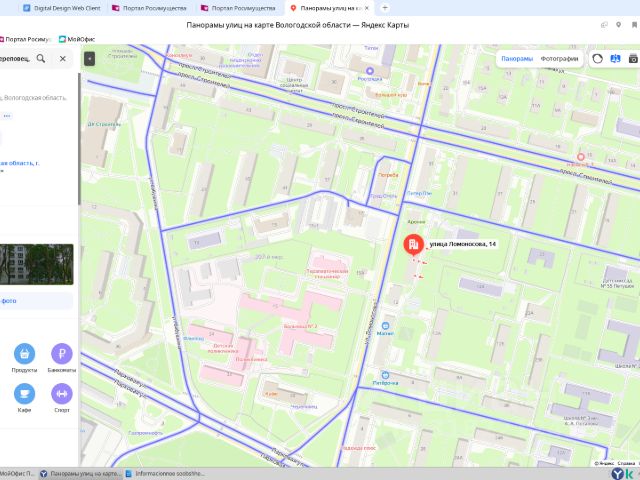The height and width of the screenshot is (480, 640).
Task: Click the search field with Череповец text
Action: (15, 58)
